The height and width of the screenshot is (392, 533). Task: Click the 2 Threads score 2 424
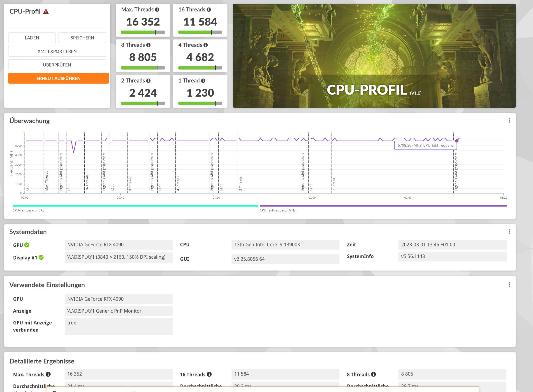(143, 93)
